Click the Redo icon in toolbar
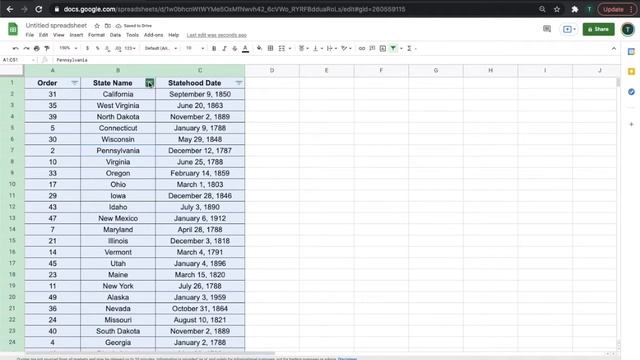The height and width of the screenshot is (360, 640). click(x=26, y=48)
